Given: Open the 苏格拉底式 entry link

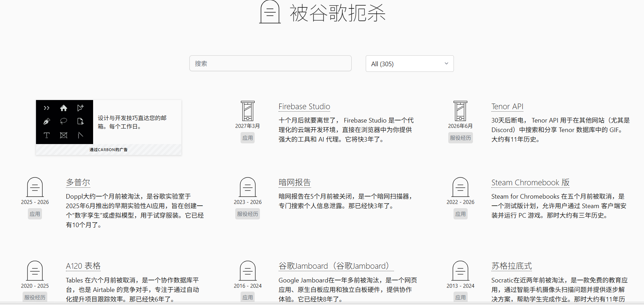Looking at the screenshot, I should coord(512,266).
